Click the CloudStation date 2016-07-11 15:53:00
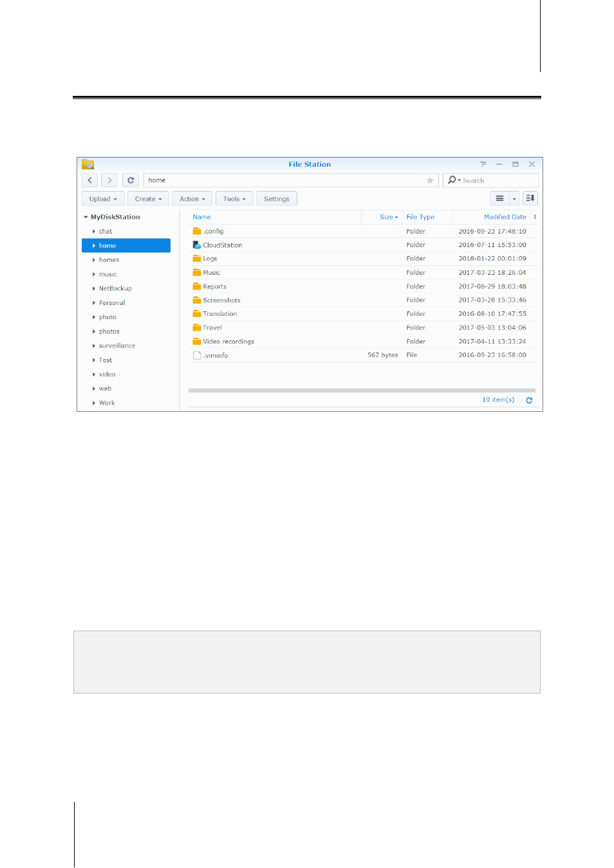This screenshot has width=614, height=868. click(x=492, y=245)
